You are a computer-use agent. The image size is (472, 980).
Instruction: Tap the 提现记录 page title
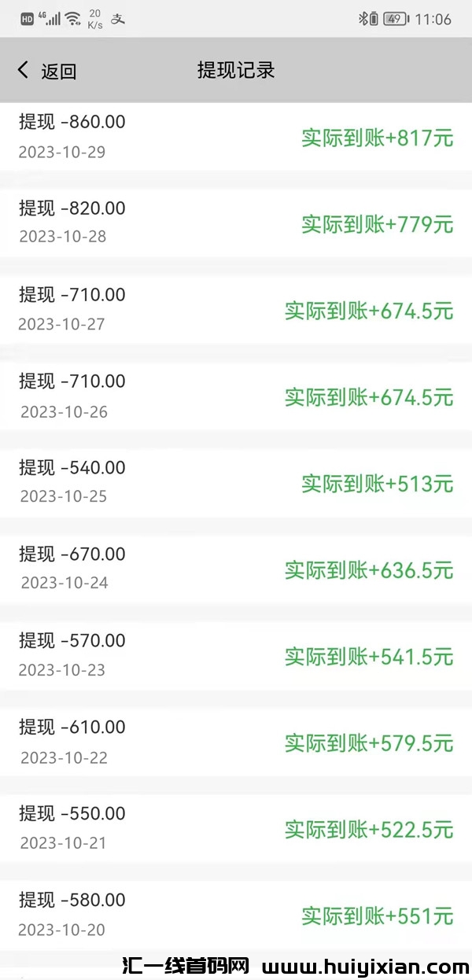point(236,71)
